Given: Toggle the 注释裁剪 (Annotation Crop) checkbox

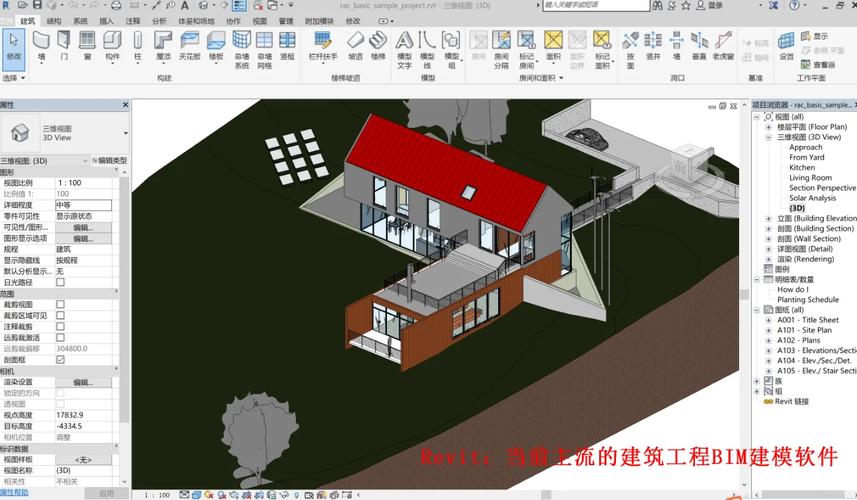Looking at the screenshot, I should (x=60, y=326).
